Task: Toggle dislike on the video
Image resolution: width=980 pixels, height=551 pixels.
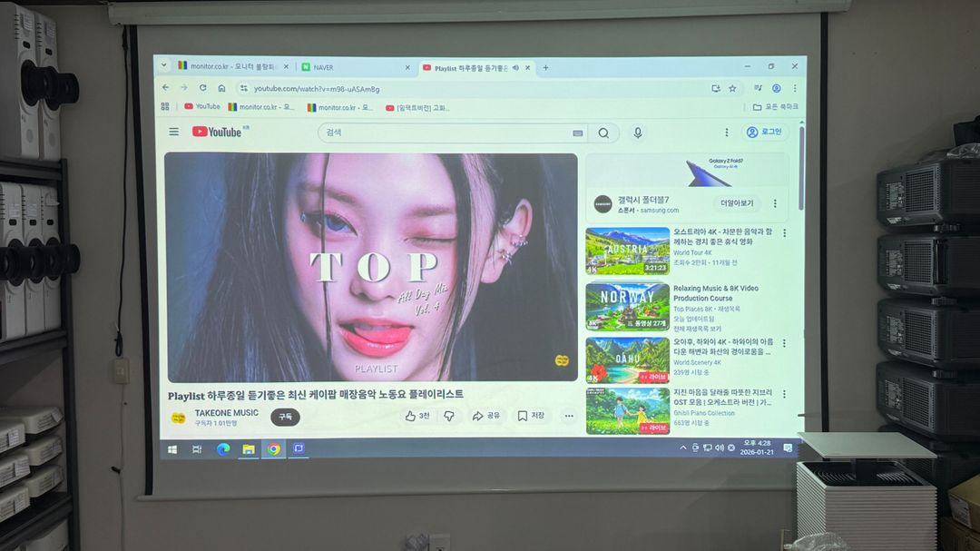Action: pyautogui.click(x=449, y=416)
